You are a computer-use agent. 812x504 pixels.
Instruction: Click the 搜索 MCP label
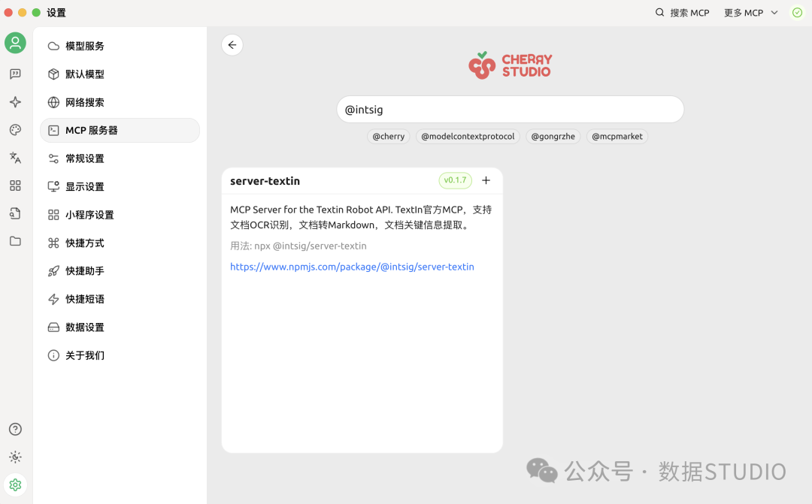click(x=689, y=13)
